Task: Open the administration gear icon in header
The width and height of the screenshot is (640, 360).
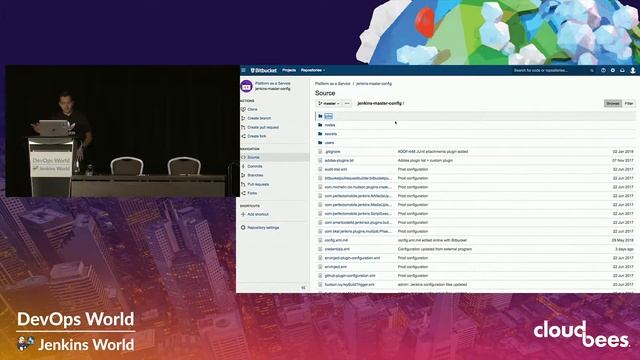Action: coord(613,71)
